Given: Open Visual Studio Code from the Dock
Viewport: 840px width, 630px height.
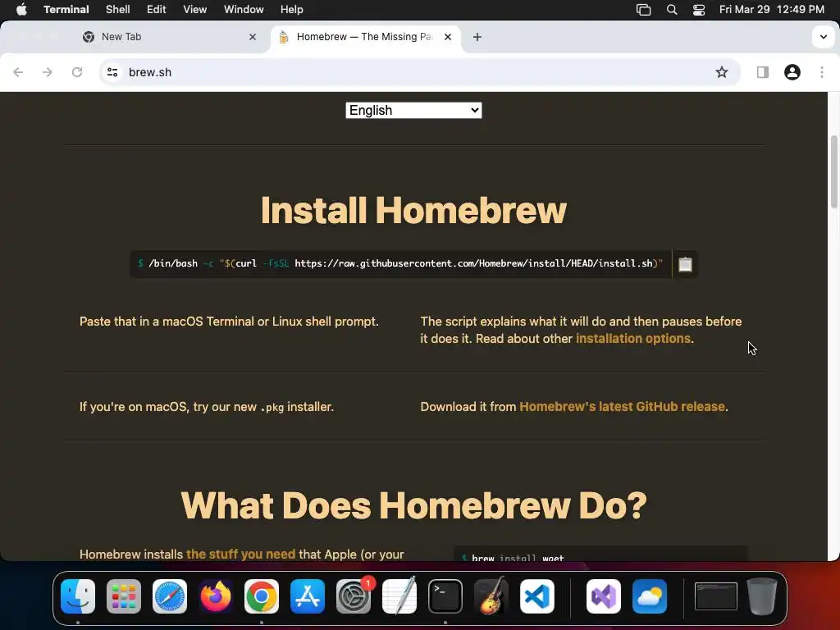Looking at the screenshot, I should point(537,596).
